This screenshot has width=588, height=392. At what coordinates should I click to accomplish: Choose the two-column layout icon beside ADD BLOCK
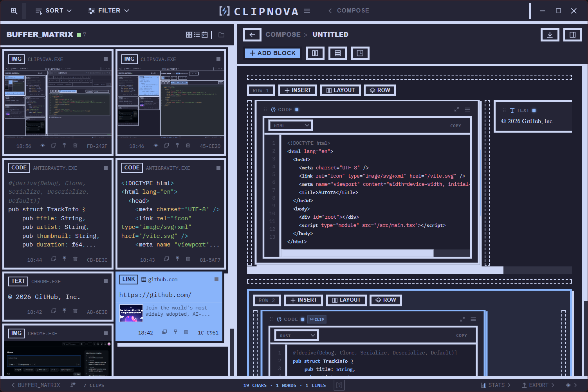315,53
